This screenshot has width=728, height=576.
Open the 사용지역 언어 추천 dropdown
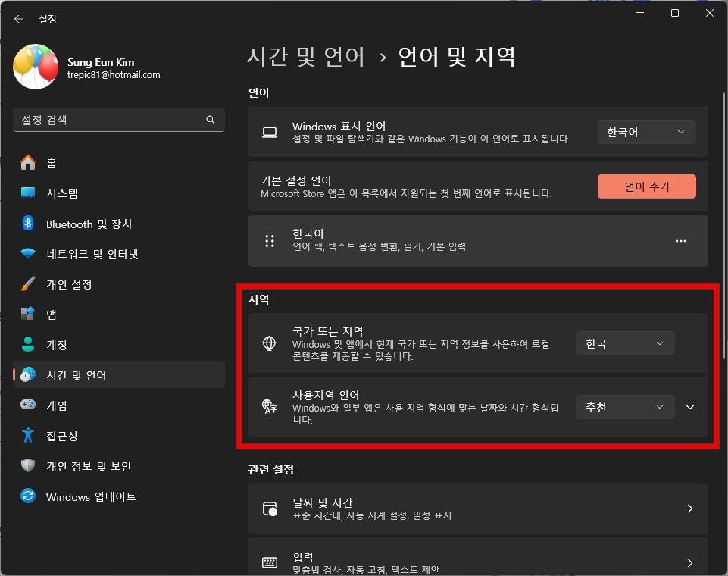tap(625, 407)
